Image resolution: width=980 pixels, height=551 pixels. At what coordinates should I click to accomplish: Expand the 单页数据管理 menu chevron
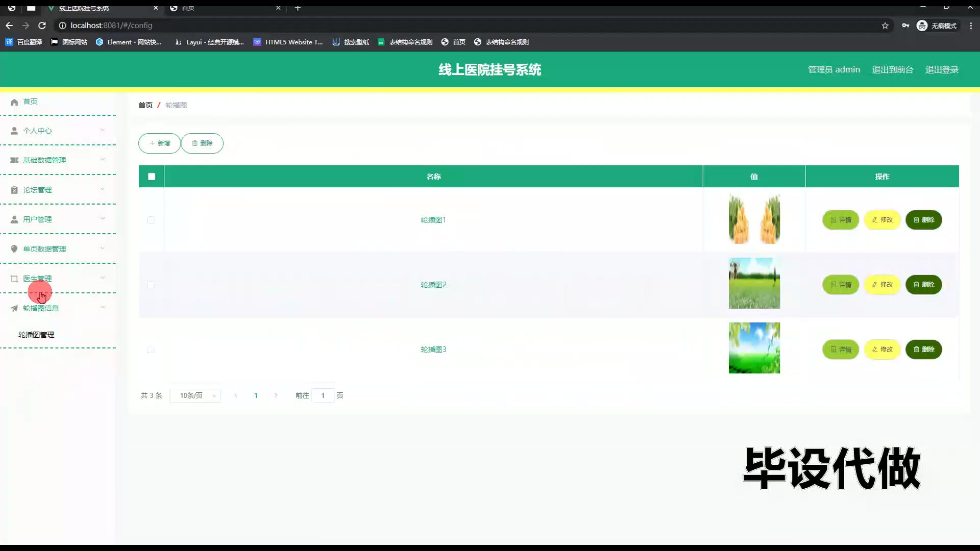click(x=103, y=248)
